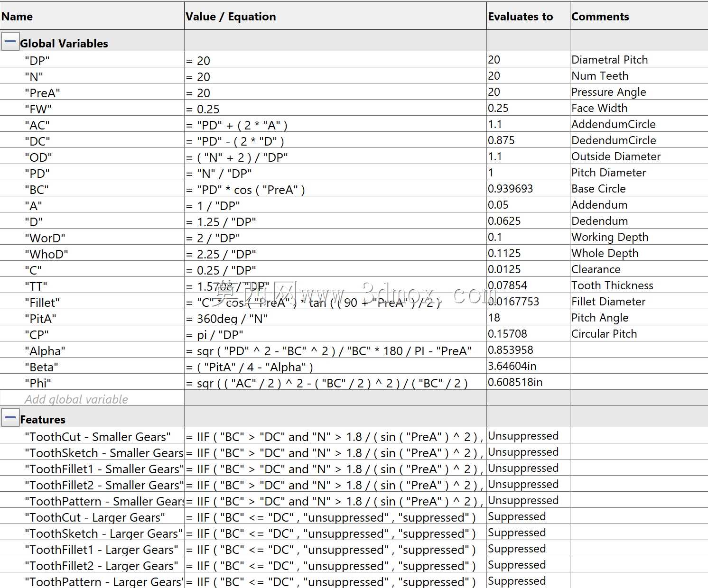Edit the "BC" equation cell

click(x=335, y=189)
